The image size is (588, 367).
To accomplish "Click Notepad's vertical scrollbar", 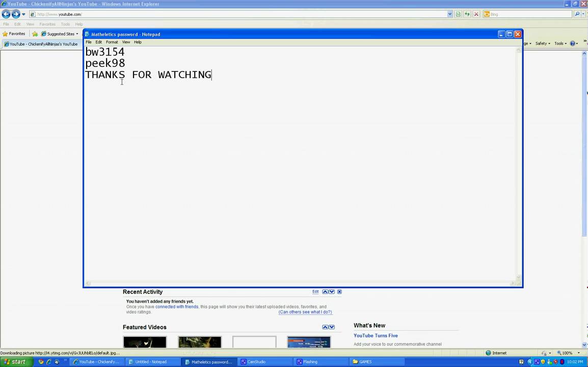I will tap(519, 164).
